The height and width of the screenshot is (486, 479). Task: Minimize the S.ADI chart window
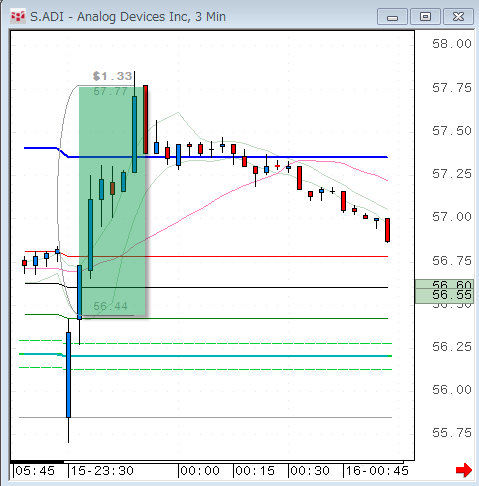392,17
